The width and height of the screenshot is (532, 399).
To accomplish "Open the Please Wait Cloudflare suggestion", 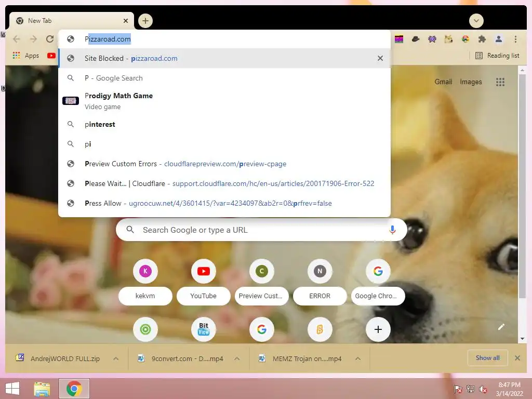I will [x=224, y=183].
